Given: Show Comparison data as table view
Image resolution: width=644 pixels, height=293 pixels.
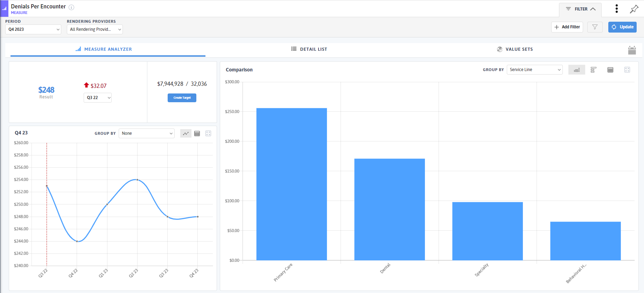Looking at the screenshot, I should pos(610,70).
